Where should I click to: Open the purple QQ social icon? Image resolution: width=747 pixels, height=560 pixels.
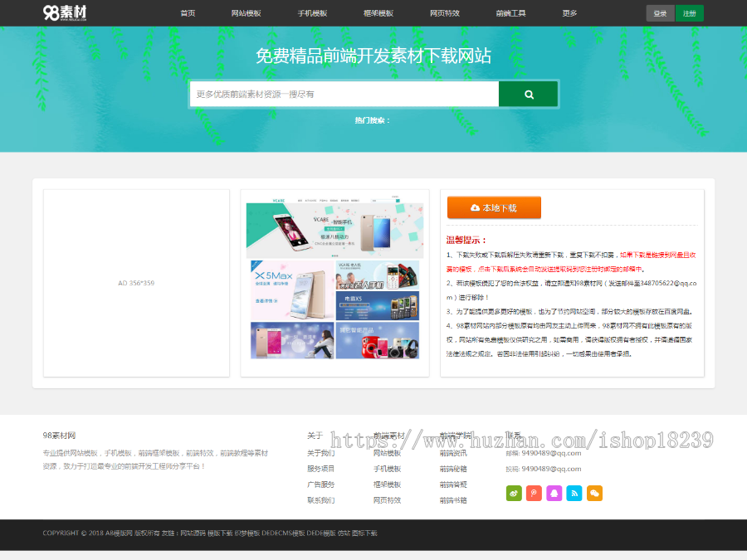point(554,493)
